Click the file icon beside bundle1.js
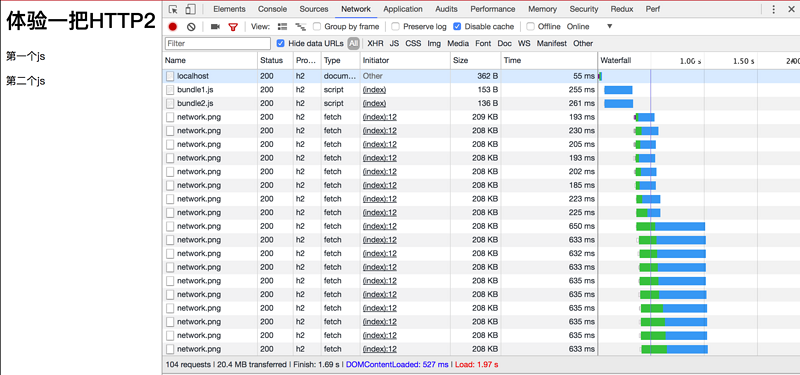Image resolution: width=800 pixels, height=375 pixels. pyautogui.click(x=170, y=90)
